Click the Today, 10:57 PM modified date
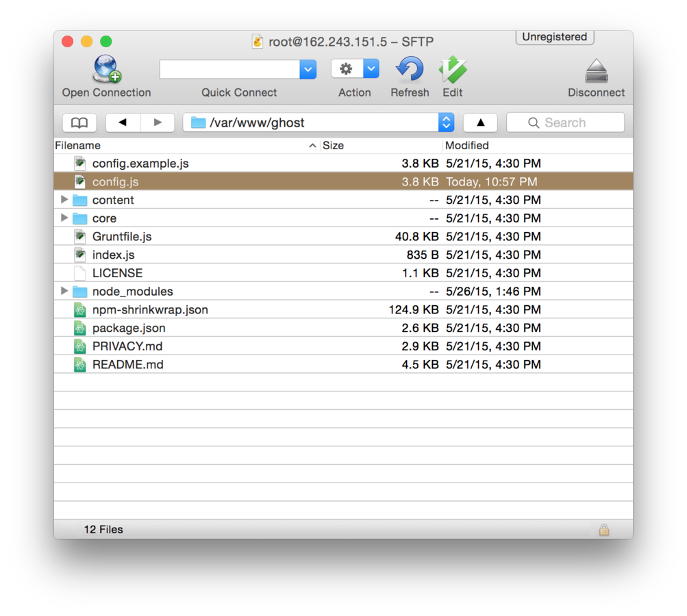 492,181
